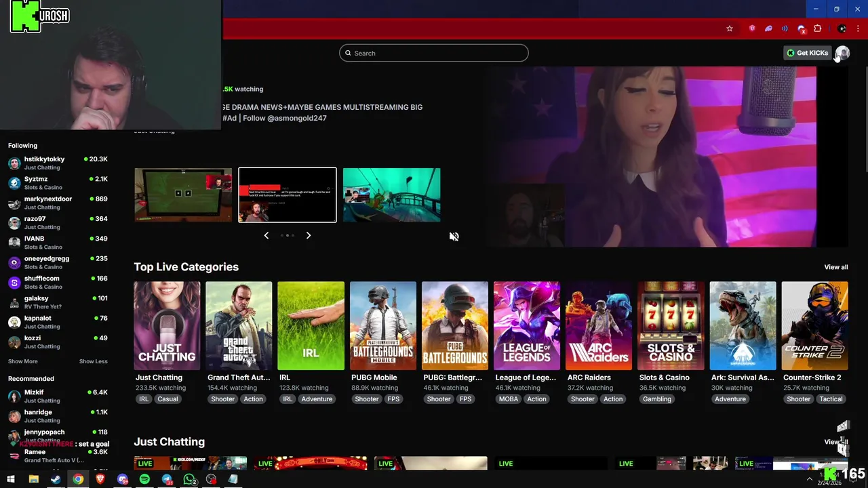This screenshot has width=868, height=488.
Task: Open the Just Chatting category card
Action: pos(167,326)
